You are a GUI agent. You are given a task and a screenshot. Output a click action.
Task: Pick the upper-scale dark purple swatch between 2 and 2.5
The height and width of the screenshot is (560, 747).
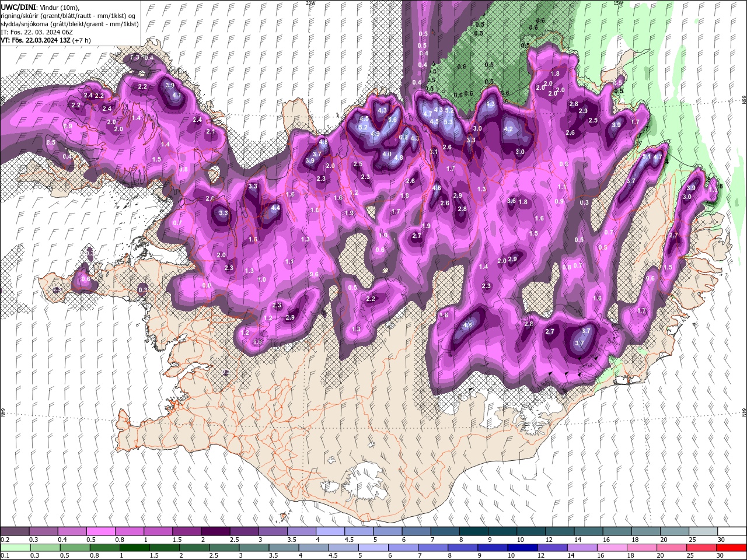coord(215,531)
